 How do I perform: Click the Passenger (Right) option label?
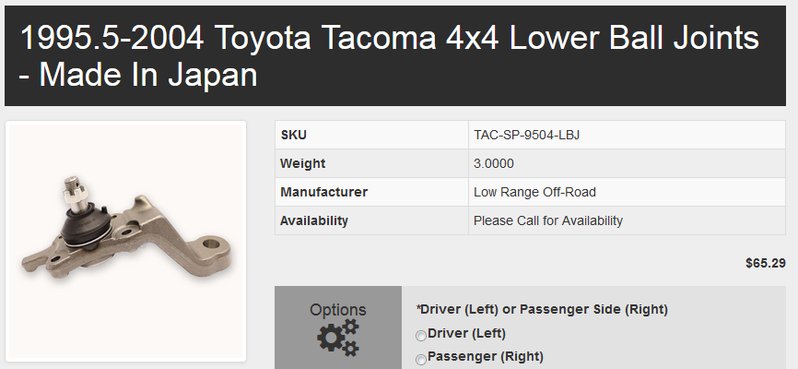(x=486, y=356)
